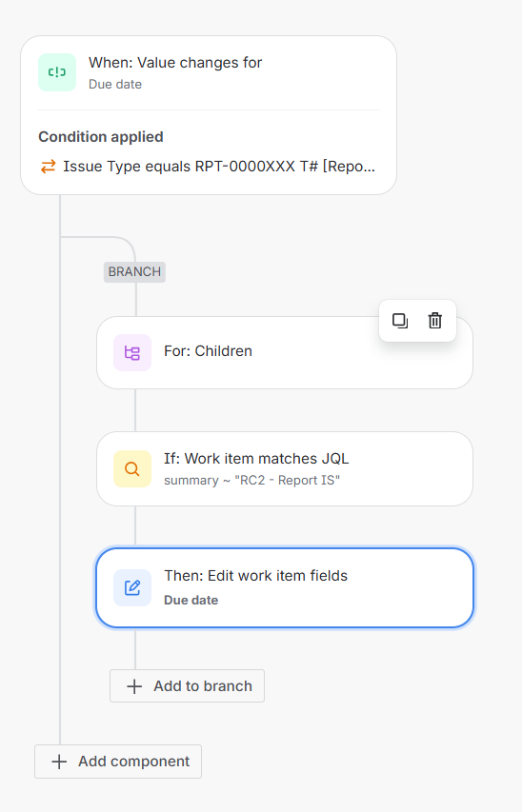522x812 pixels.
Task: Open the If: Work item matches JQL condition
Action: pyautogui.click(x=285, y=468)
